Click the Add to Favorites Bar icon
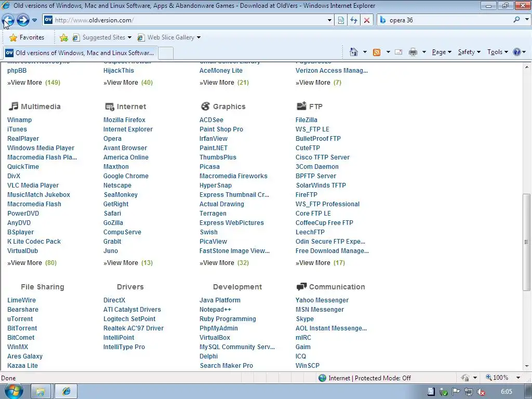 point(64,37)
